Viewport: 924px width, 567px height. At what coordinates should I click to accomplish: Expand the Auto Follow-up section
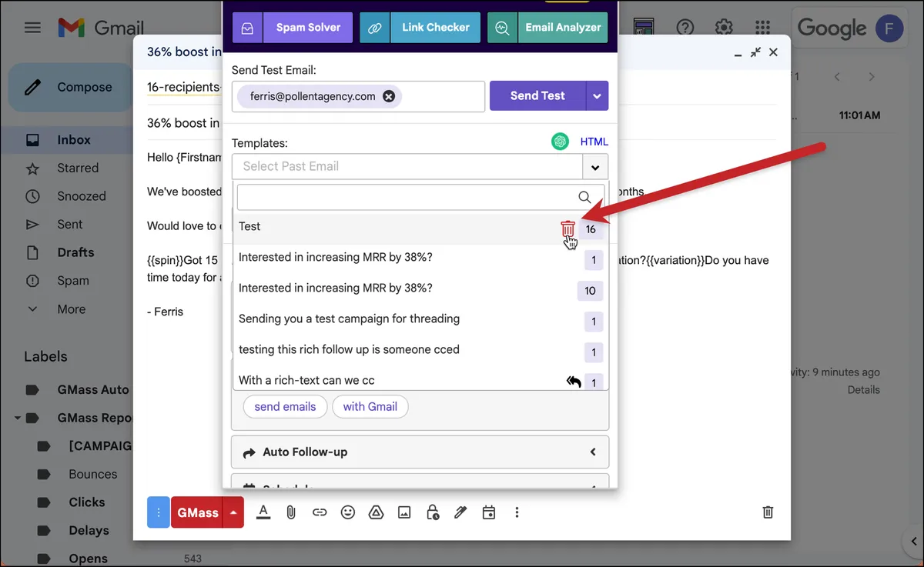(x=420, y=452)
